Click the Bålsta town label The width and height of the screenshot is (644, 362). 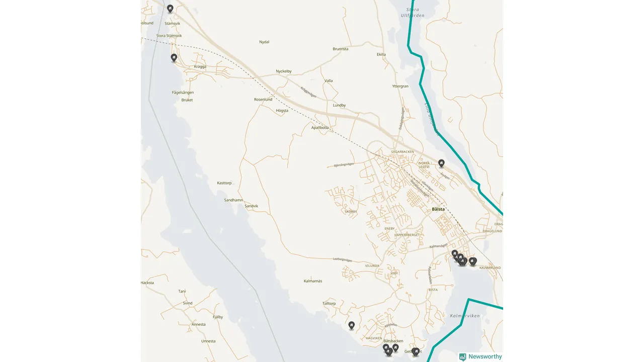pos(438,209)
